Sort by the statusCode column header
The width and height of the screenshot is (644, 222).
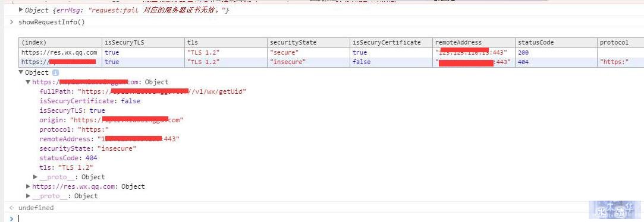click(x=557, y=43)
